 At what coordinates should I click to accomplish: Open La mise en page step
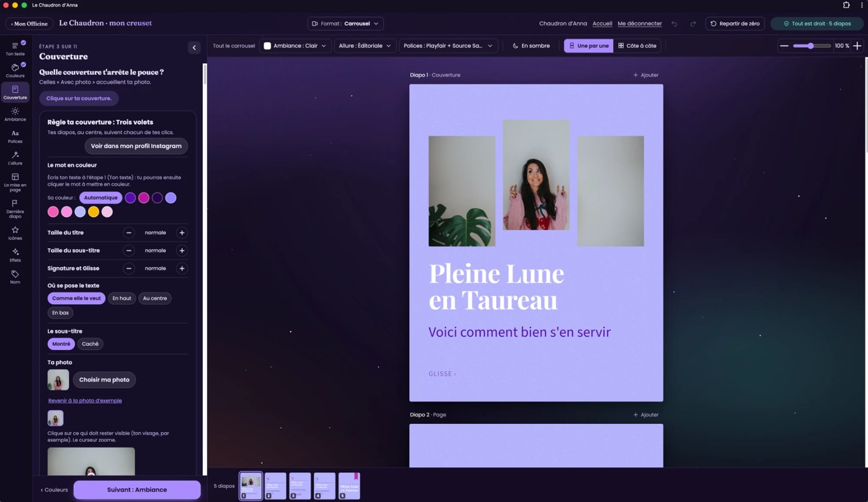[15, 181]
